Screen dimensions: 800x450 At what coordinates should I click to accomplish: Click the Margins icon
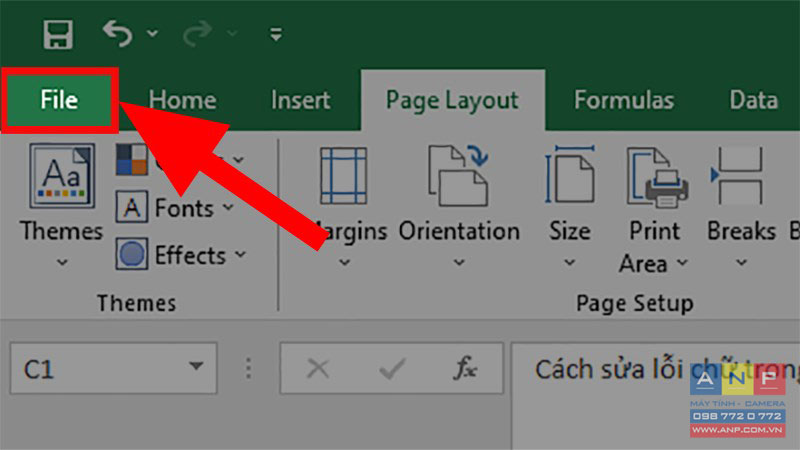(x=343, y=176)
